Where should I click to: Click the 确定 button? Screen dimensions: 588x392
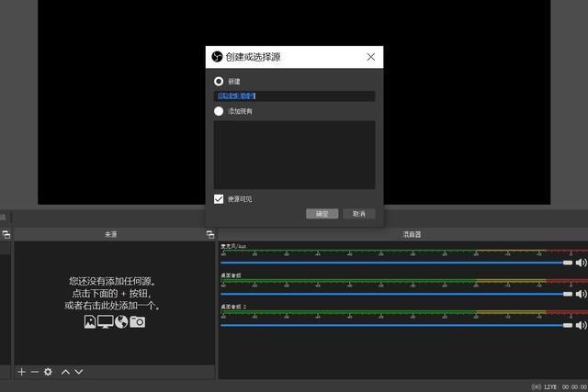point(322,214)
